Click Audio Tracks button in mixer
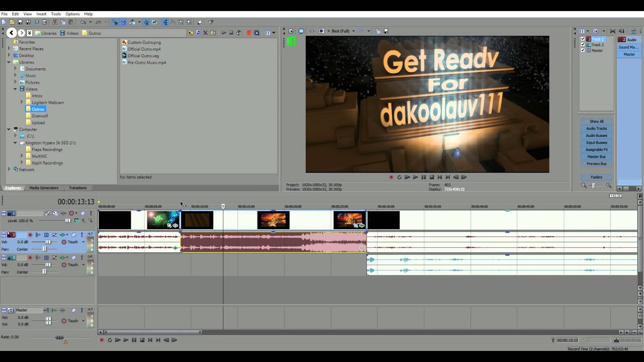The image size is (644, 362). (x=596, y=128)
